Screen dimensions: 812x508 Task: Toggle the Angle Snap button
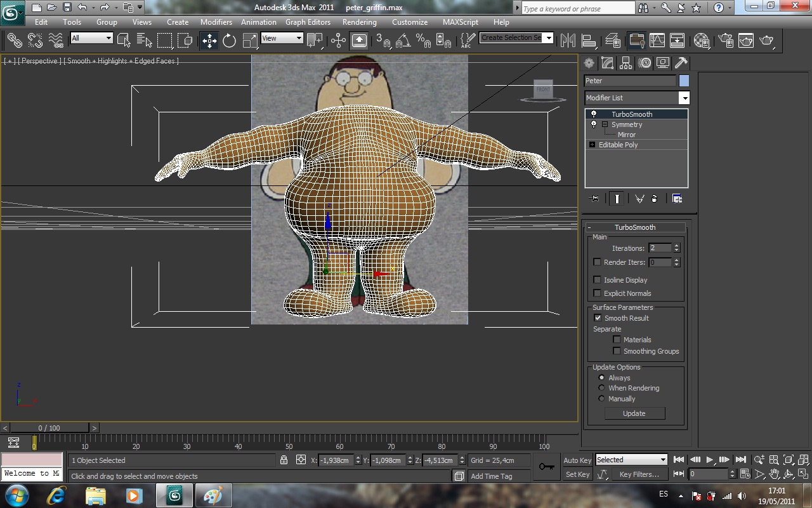(403, 40)
